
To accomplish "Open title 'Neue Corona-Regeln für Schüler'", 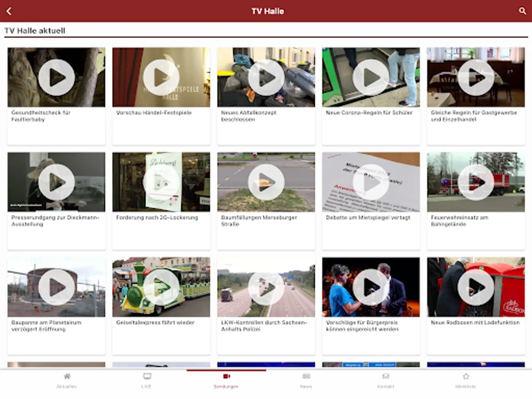I will point(369,113).
